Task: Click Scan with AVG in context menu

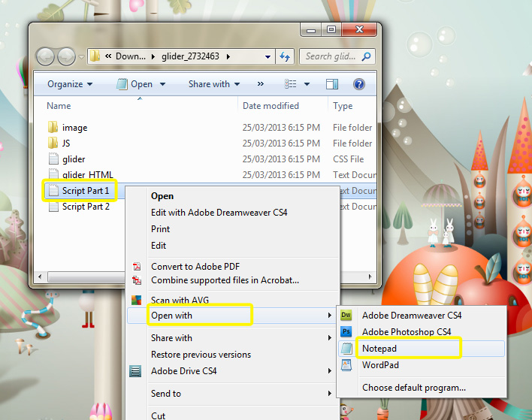Action: pos(180,300)
